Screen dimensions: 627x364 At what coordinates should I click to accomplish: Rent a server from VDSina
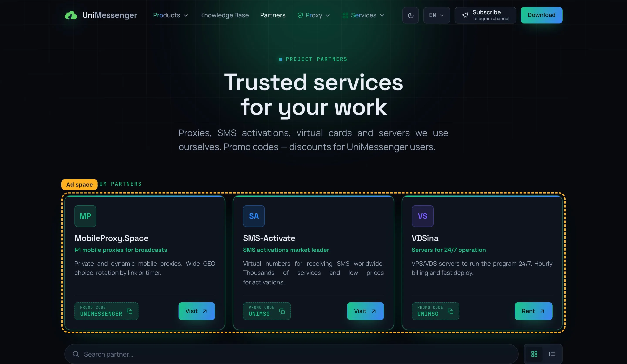tap(533, 311)
